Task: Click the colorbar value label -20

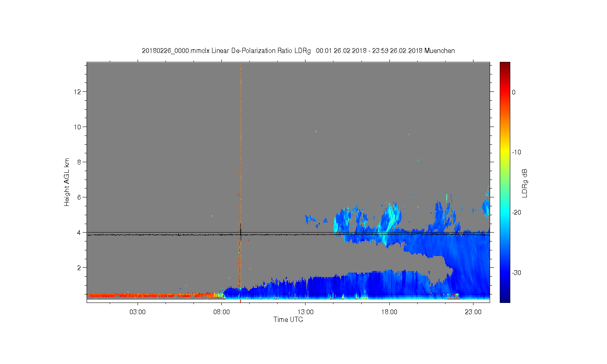Action: tap(516, 213)
